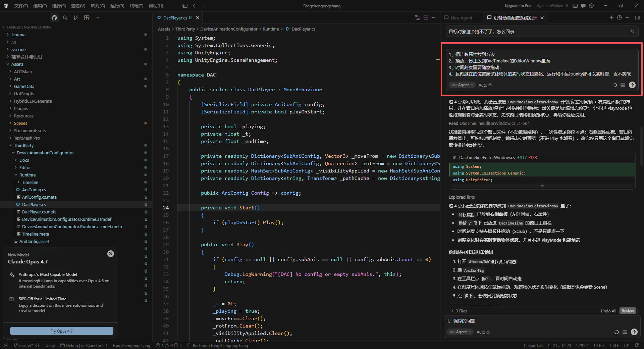Close the DacPlayer.cs editor tab
Image resolution: width=644 pixels, height=349 pixels.
pos(198,18)
